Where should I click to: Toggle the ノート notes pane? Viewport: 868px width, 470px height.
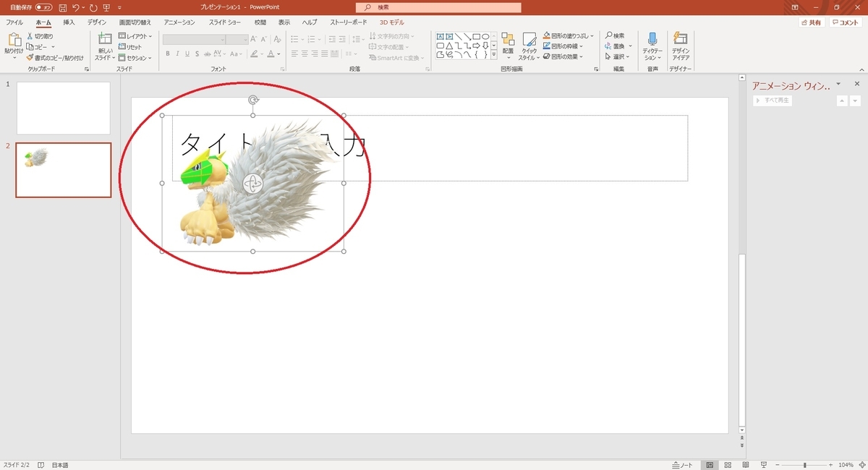point(683,465)
